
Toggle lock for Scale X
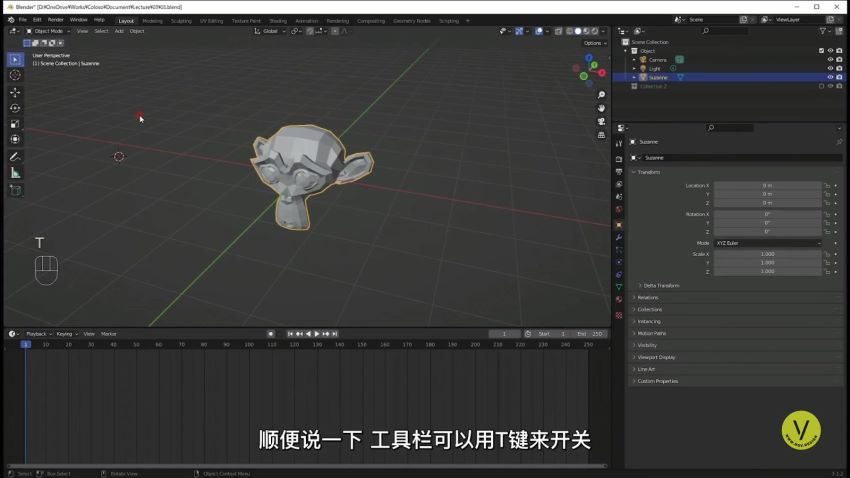click(827, 254)
